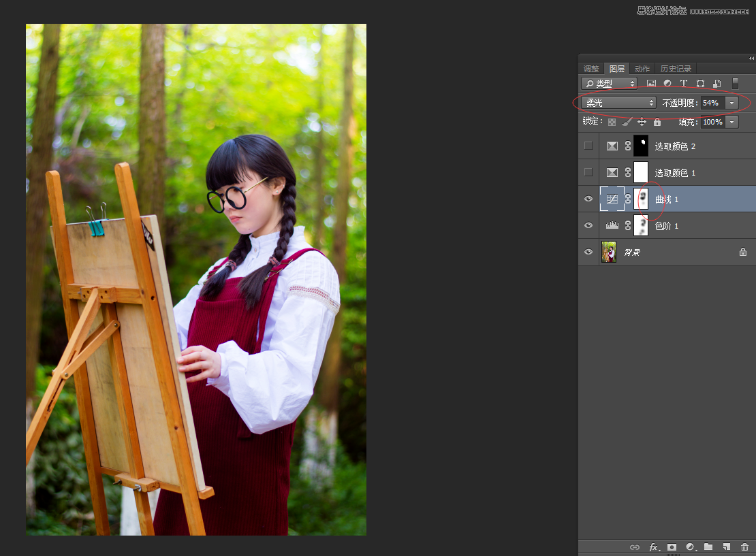Show the 选取颜色 2 layer
This screenshot has width=756, height=556.
(588, 146)
